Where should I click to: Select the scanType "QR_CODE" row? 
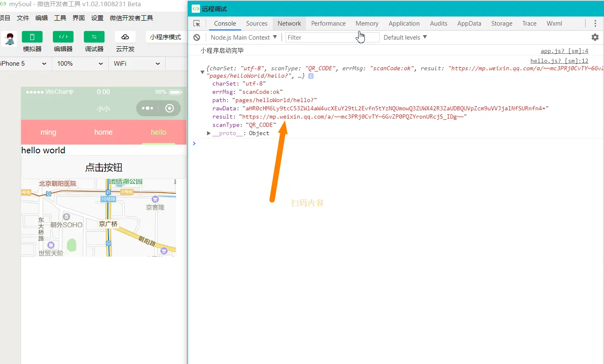244,125
